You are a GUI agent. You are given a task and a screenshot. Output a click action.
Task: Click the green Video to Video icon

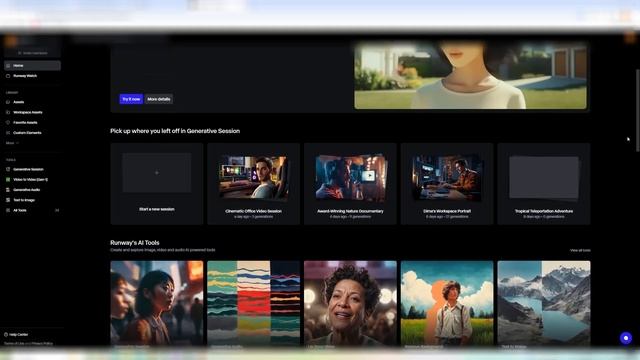(8, 179)
